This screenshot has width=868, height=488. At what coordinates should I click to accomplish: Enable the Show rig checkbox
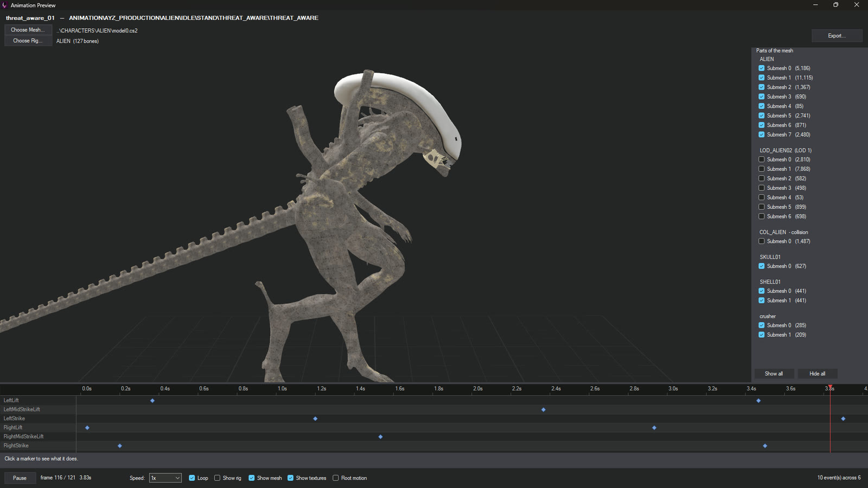[218, 478]
